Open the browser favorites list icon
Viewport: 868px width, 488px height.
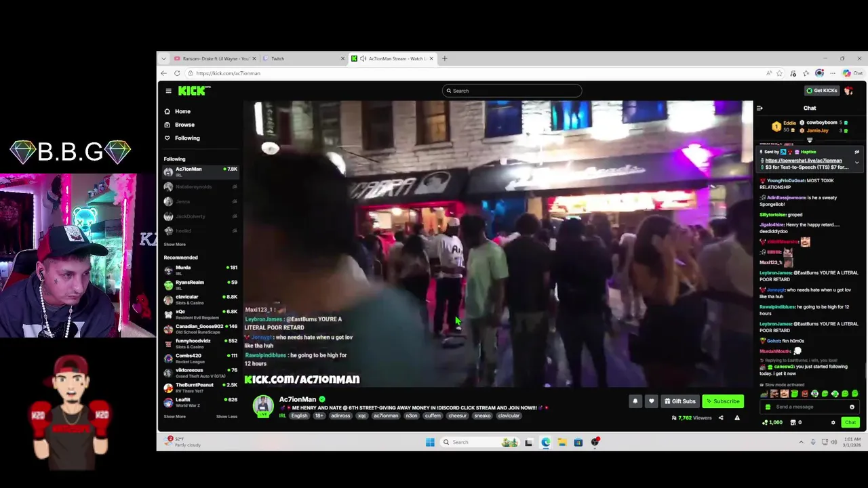pos(806,73)
